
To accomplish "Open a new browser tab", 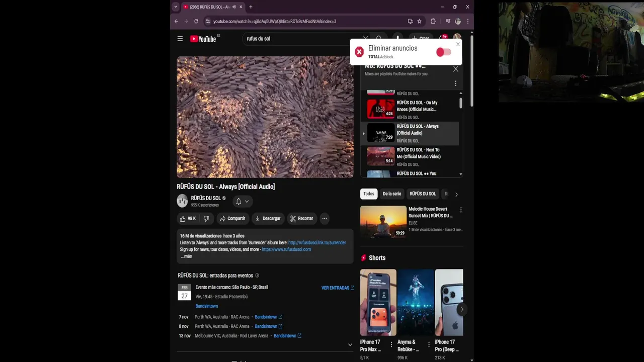I will pos(251,7).
